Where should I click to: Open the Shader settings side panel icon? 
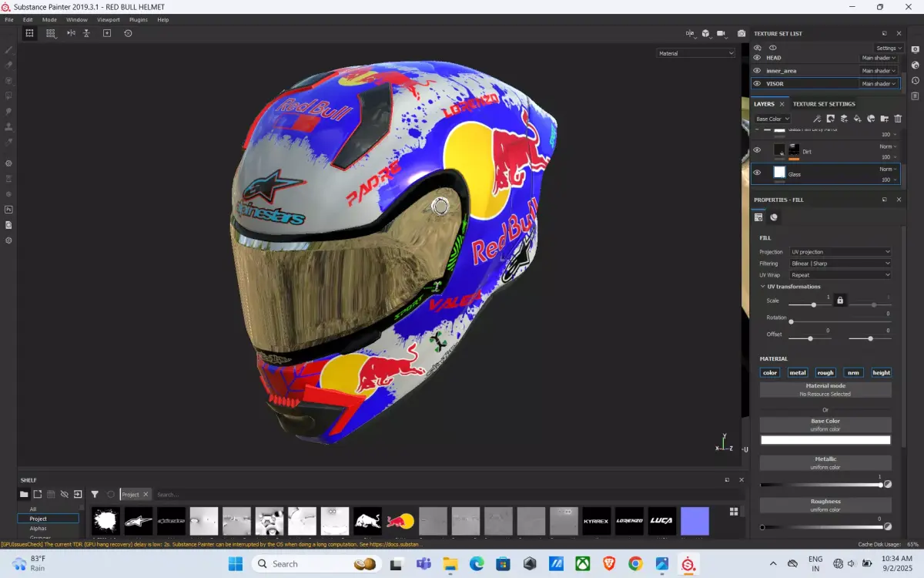[x=915, y=65]
